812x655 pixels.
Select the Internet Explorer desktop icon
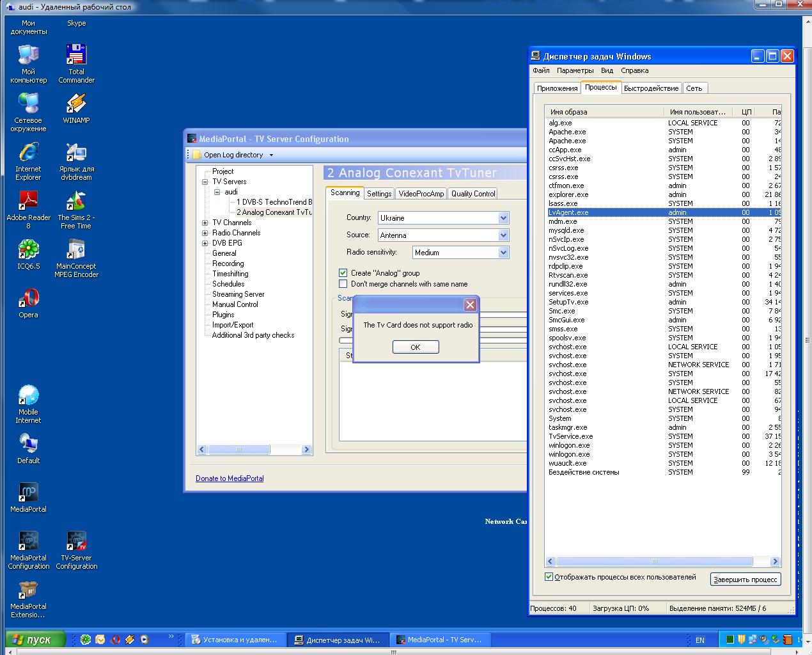28,161
